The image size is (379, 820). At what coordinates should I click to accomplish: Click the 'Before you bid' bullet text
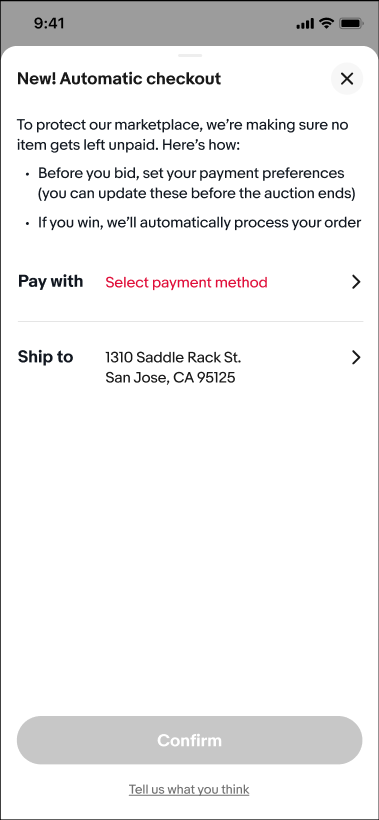click(x=191, y=173)
